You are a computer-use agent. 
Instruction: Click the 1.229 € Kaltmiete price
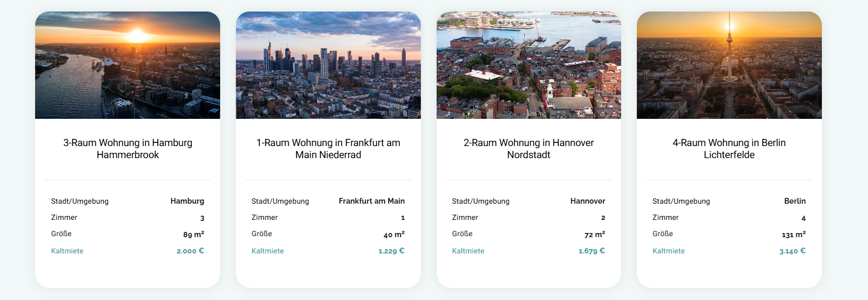coord(391,251)
